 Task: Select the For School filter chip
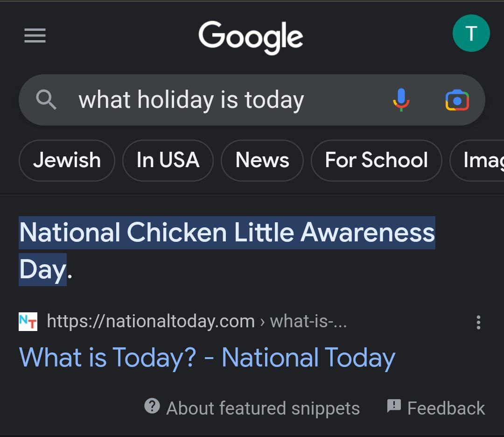point(377,160)
